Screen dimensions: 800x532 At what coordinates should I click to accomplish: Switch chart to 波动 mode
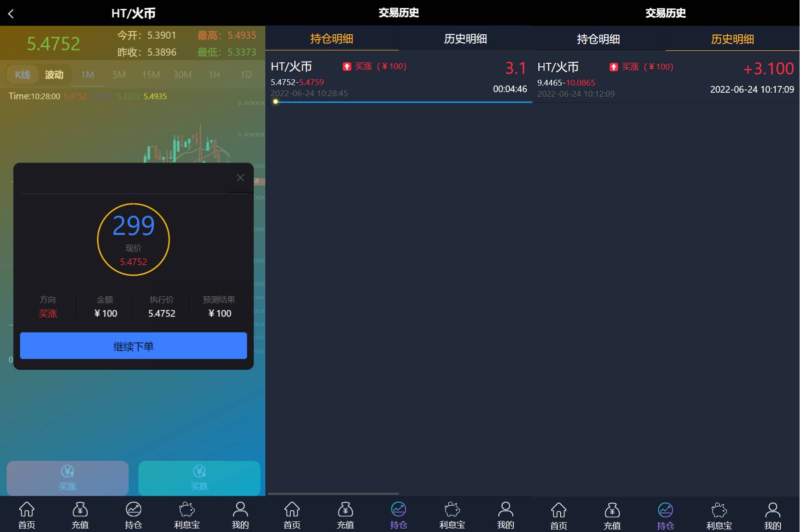(x=54, y=74)
